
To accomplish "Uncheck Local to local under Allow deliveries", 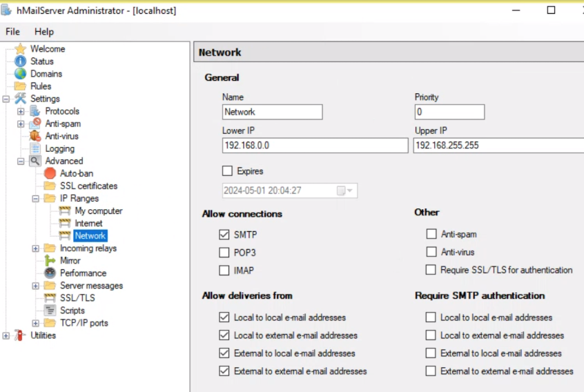I will click(x=224, y=317).
